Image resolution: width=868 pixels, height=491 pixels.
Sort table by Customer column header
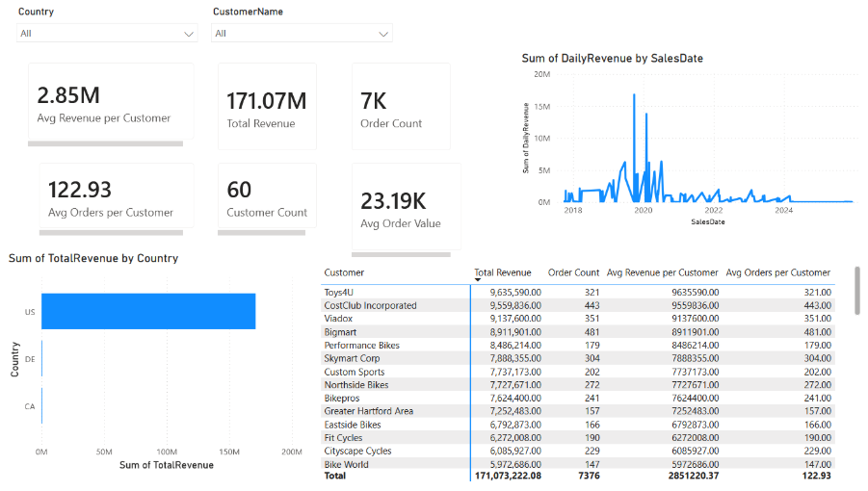click(344, 272)
